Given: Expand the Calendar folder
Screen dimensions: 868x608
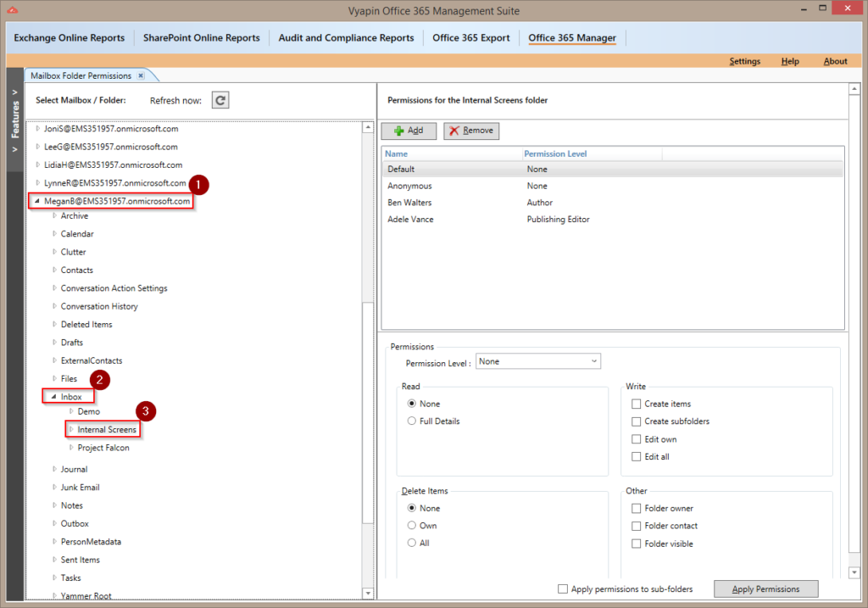Looking at the screenshot, I should coord(54,234).
